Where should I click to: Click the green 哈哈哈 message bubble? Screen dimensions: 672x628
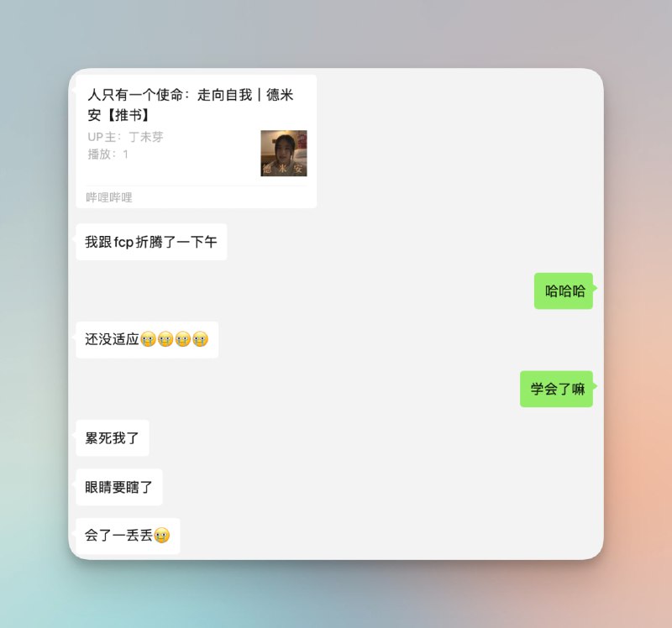pos(563,290)
